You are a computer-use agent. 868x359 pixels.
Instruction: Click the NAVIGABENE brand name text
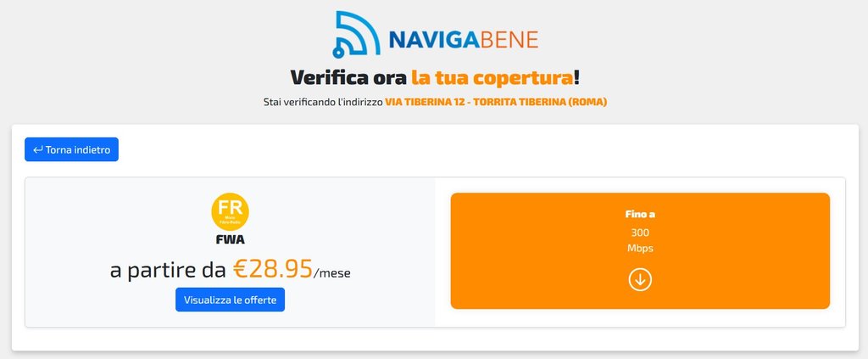tap(464, 40)
